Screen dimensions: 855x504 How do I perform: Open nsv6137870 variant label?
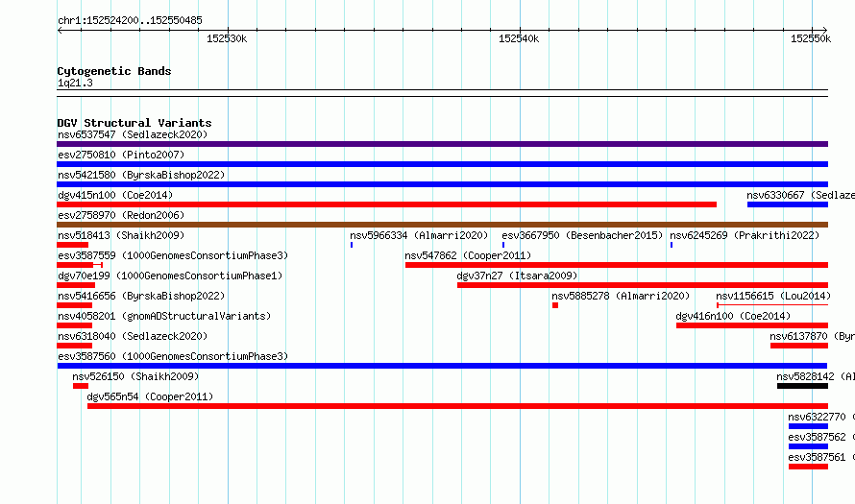[812, 336]
